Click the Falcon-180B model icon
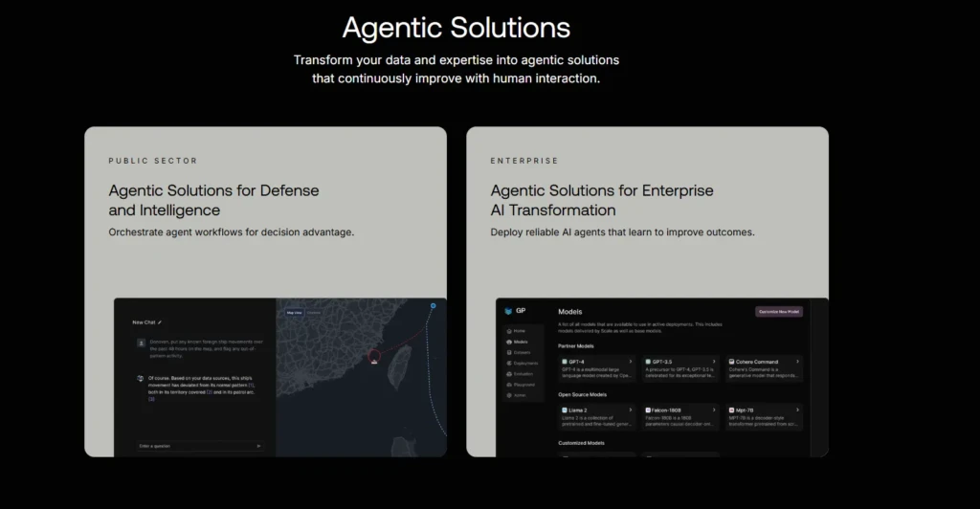 [648, 410]
